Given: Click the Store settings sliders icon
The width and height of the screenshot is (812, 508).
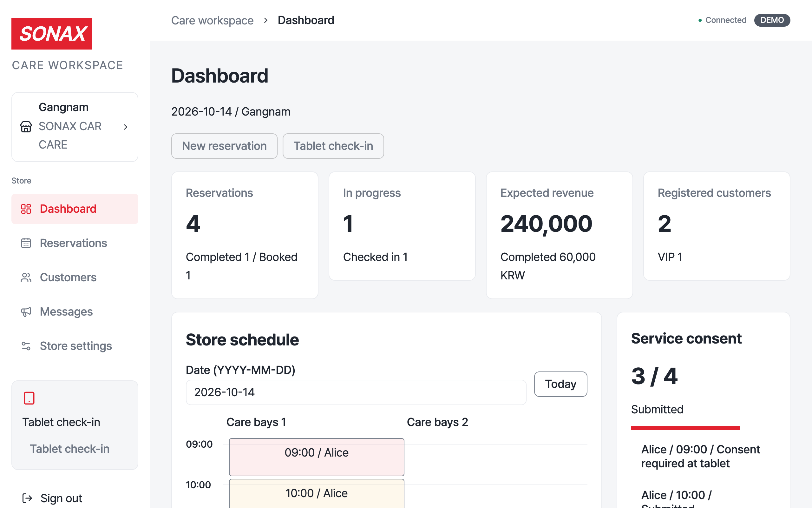Looking at the screenshot, I should pos(26,346).
